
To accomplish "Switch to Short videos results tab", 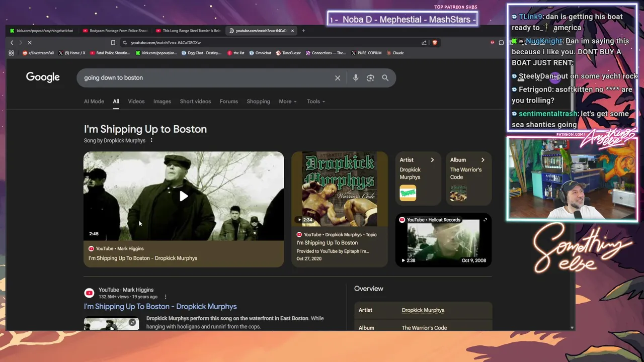I will pyautogui.click(x=195, y=102).
